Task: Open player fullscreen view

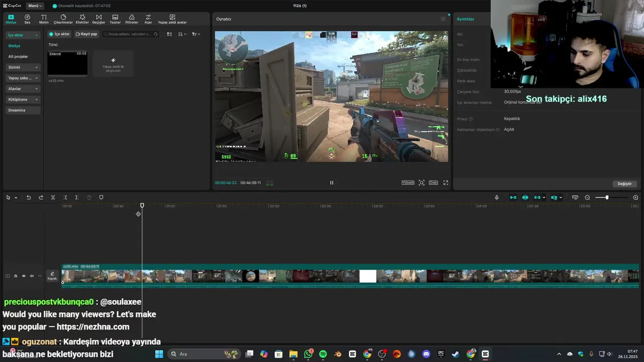Action: point(445,183)
